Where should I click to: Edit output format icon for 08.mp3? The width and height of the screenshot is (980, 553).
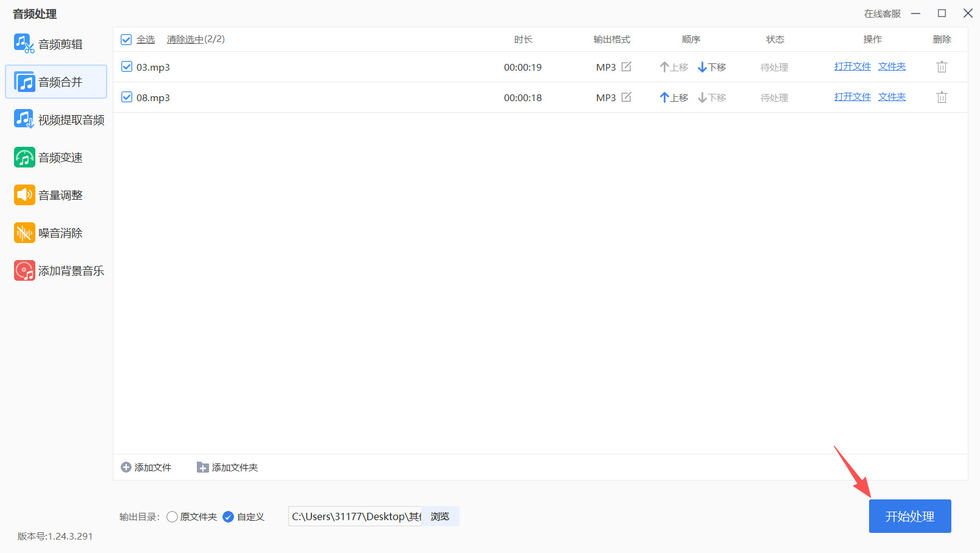tap(626, 97)
